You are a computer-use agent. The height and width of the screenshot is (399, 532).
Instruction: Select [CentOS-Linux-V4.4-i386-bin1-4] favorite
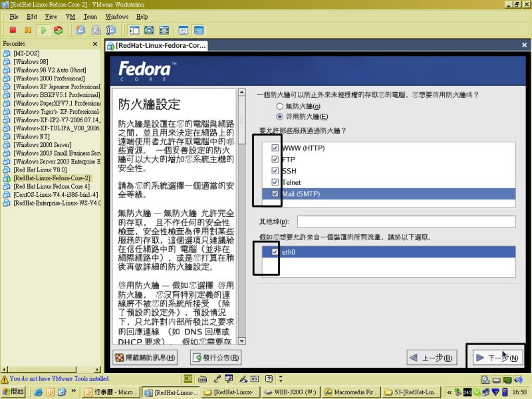56,195
